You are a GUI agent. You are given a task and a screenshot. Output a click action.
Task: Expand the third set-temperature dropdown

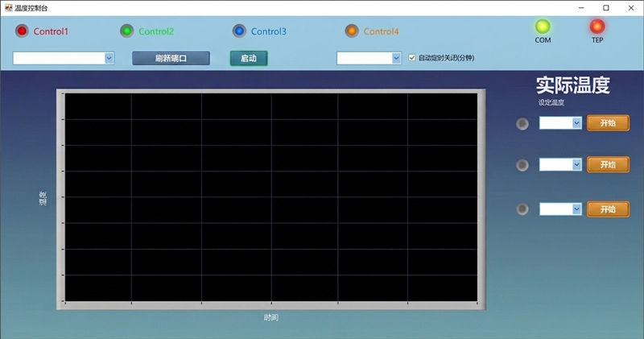pyautogui.click(x=576, y=209)
